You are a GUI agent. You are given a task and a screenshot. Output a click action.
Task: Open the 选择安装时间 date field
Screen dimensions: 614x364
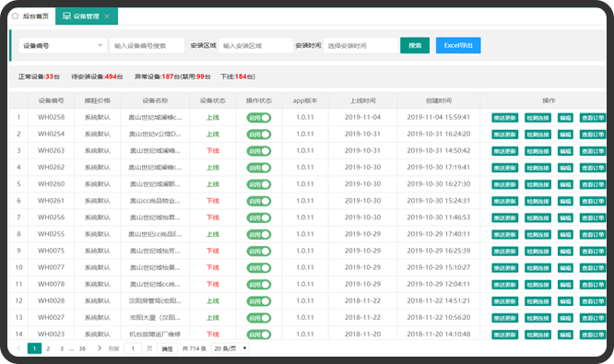360,45
